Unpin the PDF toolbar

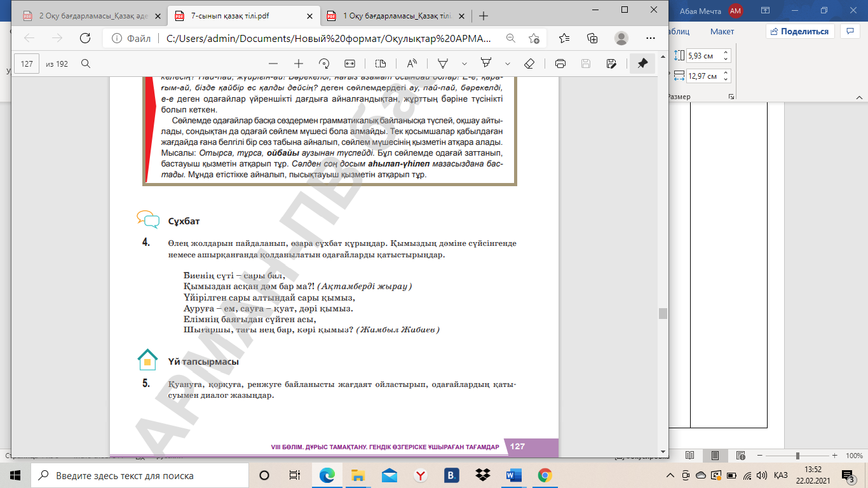tap(642, 64)
